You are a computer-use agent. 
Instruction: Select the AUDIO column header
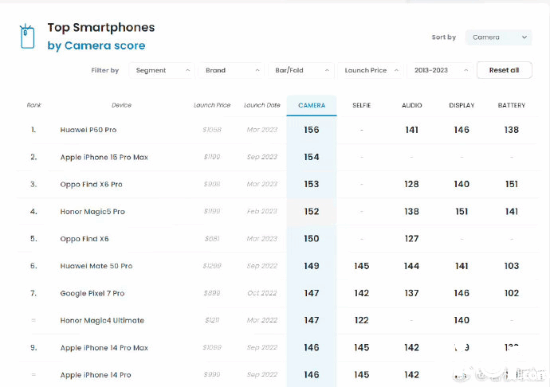click(x=411, y=105)
